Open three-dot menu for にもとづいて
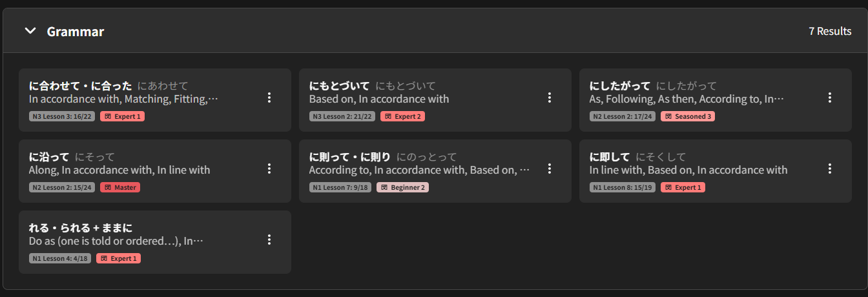Viewport: 868px width, 297px height. pos(550,97)
